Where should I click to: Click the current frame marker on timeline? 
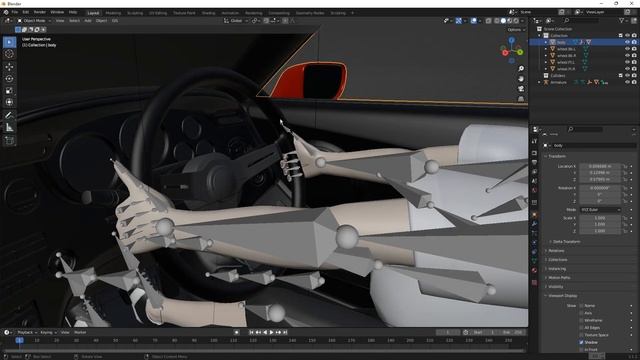[19, 340]
